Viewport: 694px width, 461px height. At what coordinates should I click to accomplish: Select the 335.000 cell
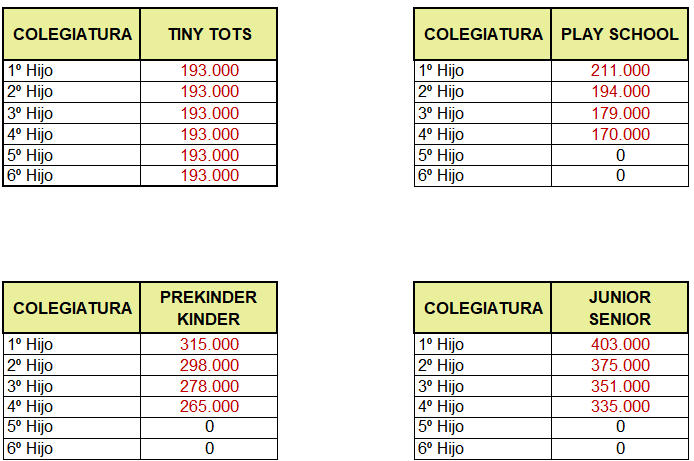click(x=620, y=406)
